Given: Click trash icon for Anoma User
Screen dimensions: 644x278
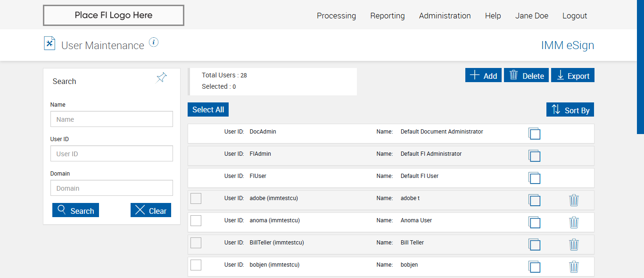Looking at the screenshot, I should pos(574,222).
